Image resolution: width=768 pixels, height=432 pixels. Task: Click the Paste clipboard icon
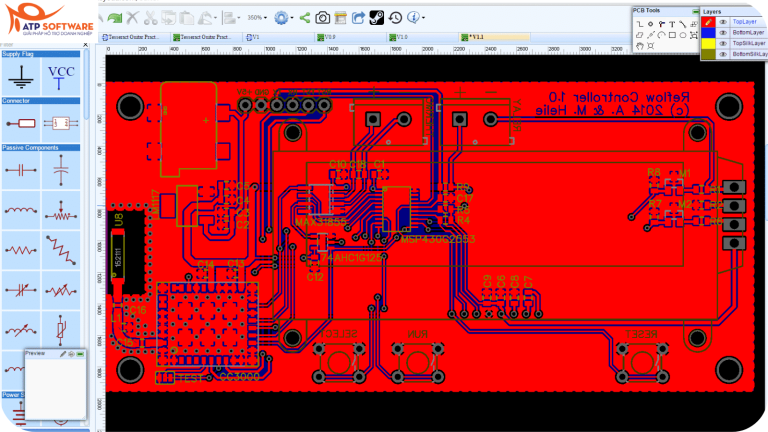coord(187,18)
